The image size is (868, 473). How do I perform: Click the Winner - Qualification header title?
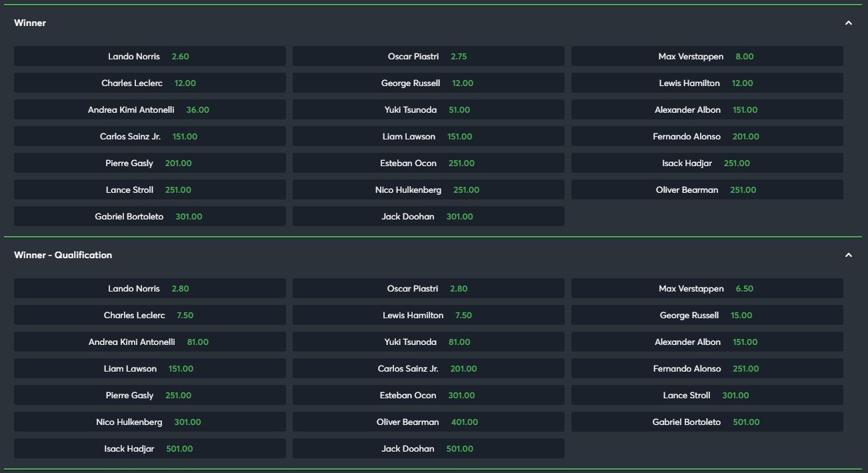pyautogui.click(x=63, y=255)
